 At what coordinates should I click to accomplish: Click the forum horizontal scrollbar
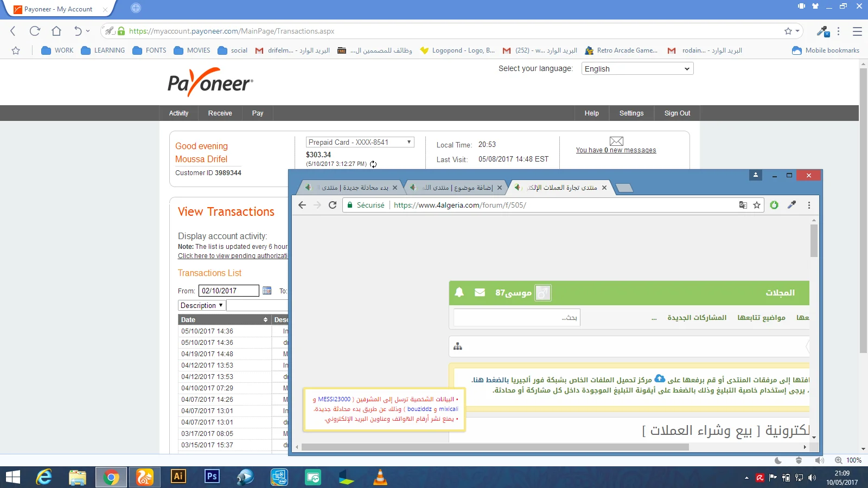pyautogui.click(x=495, y=447)
